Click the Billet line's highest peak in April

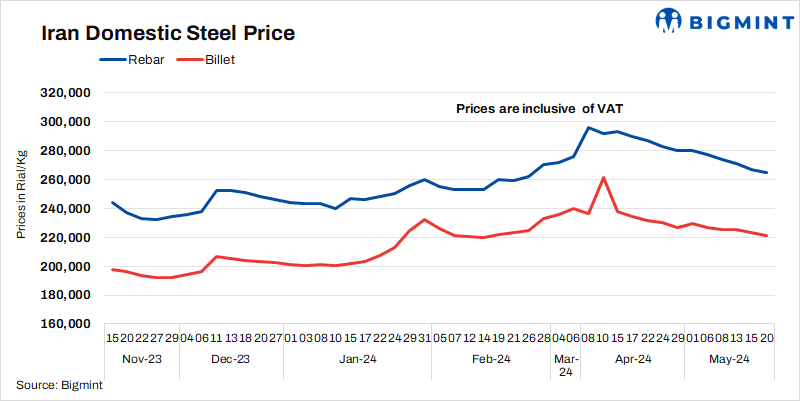tap(603, 177)
